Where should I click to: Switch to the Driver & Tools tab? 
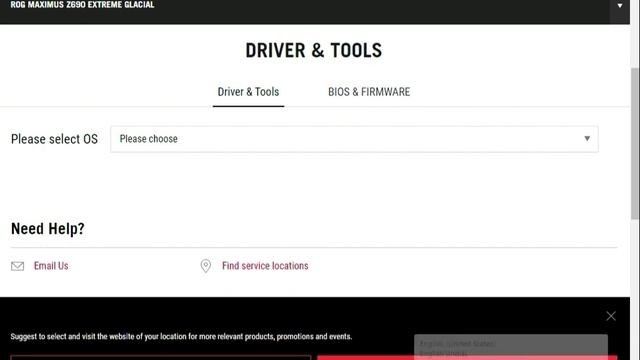pos(248,92)
